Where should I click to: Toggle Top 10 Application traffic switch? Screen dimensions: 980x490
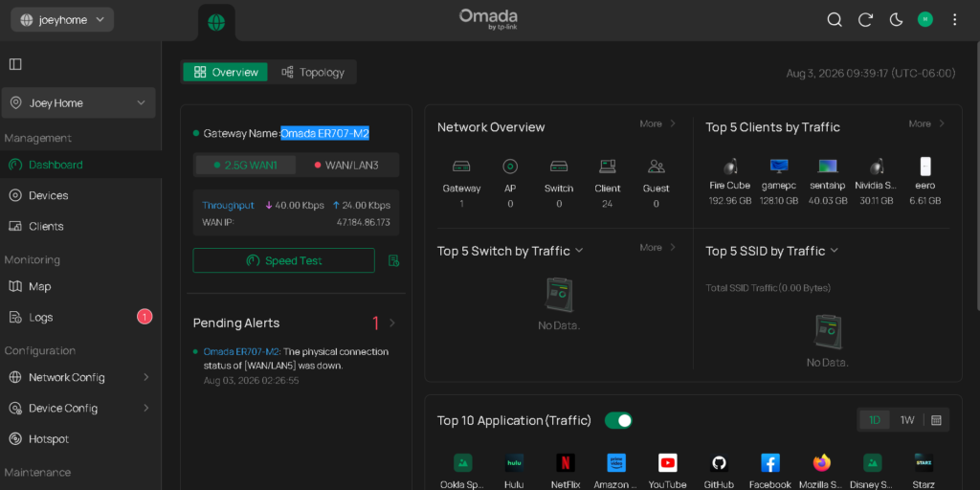click(x=618, y=421)
